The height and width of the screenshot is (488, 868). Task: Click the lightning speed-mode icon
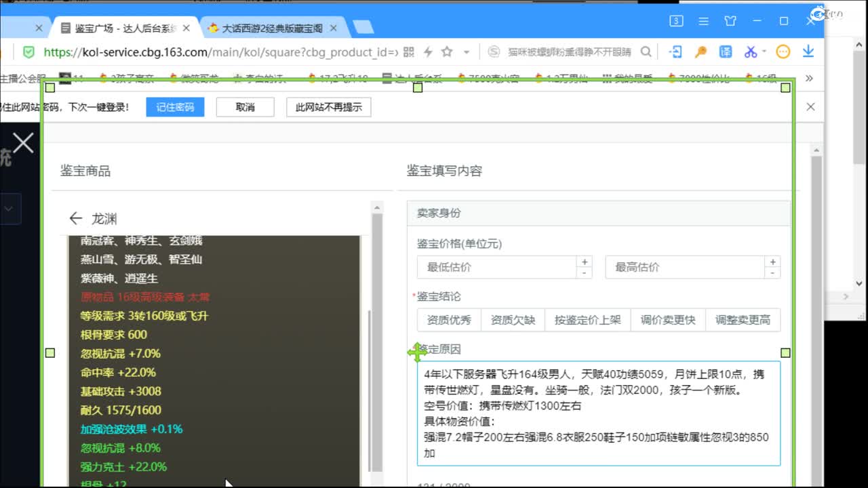(428, 52)
